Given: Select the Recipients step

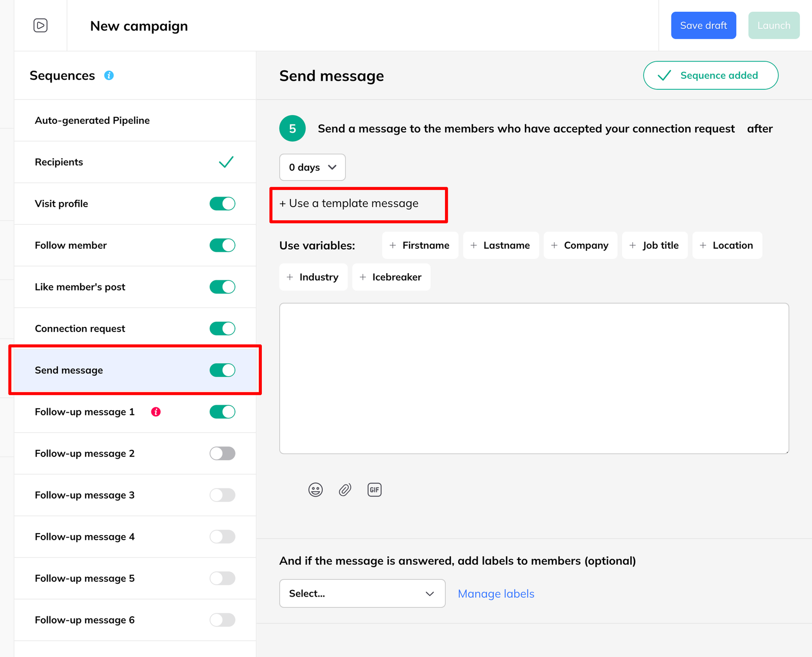Looking at the screenshot, I should [x=135, y=162].
